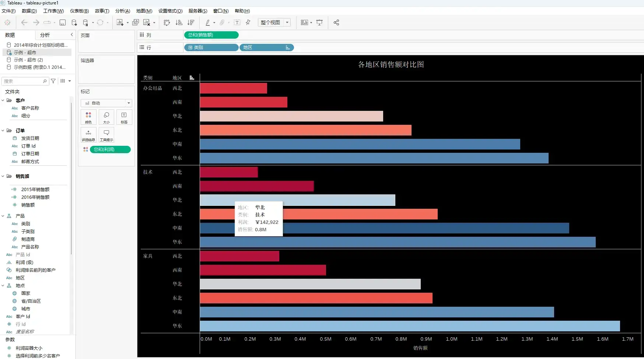Click the 总和(销售额) pill on Columns shelf
The height and width of the screenshot is (359, 644).
[x=211, y=35]
